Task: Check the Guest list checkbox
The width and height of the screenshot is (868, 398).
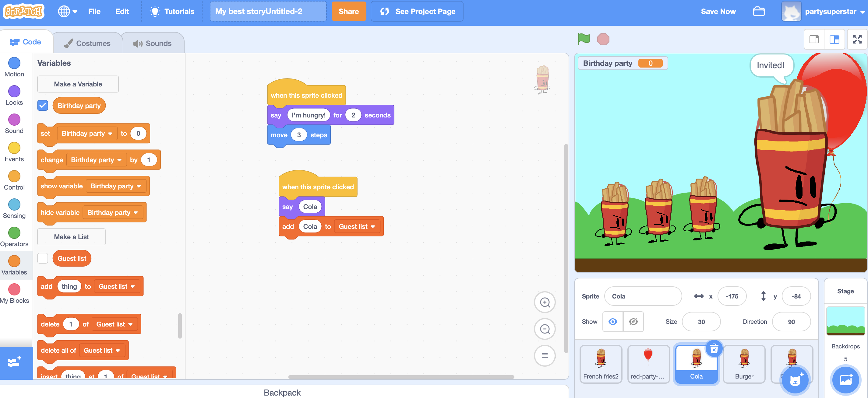Action: 43,258
